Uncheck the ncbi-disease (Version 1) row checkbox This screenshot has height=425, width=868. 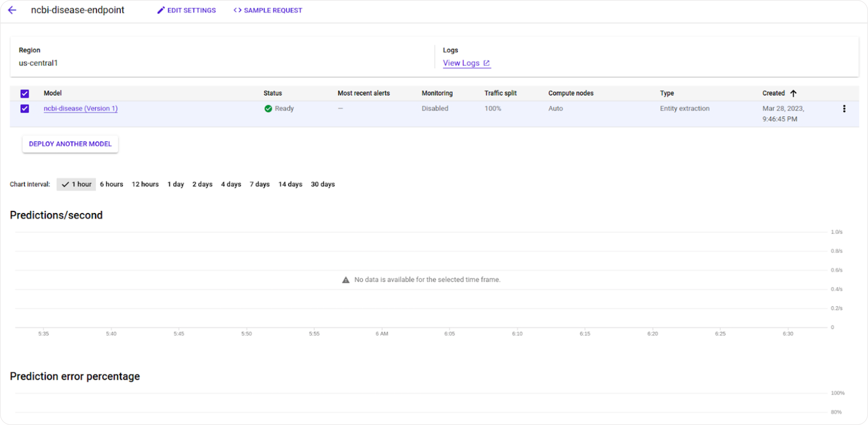click(x=24, y=109)
